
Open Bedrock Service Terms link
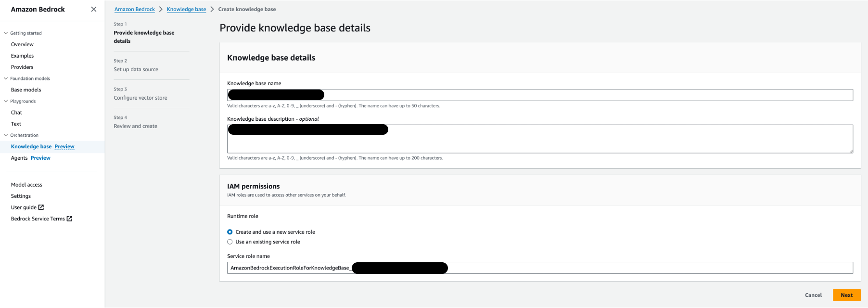pyautogui.click(x=38, y=219)
